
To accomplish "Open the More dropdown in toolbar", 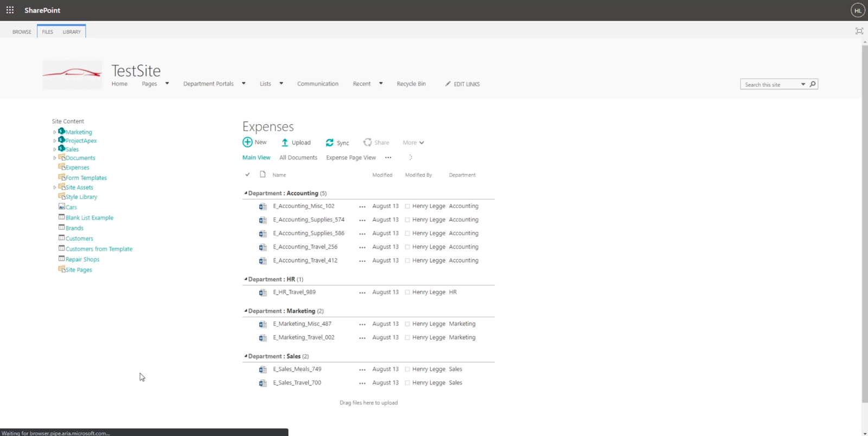I will click(413, 143).
